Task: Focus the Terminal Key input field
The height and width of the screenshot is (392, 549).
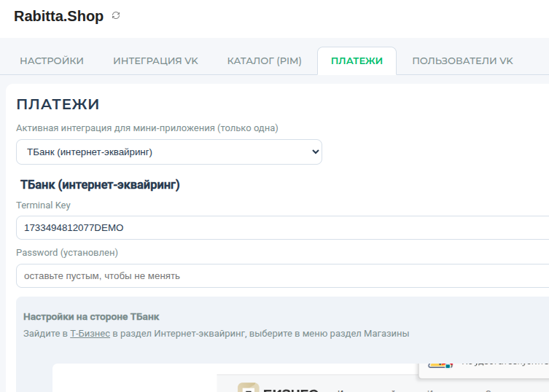Action: (x=283, y=228)
